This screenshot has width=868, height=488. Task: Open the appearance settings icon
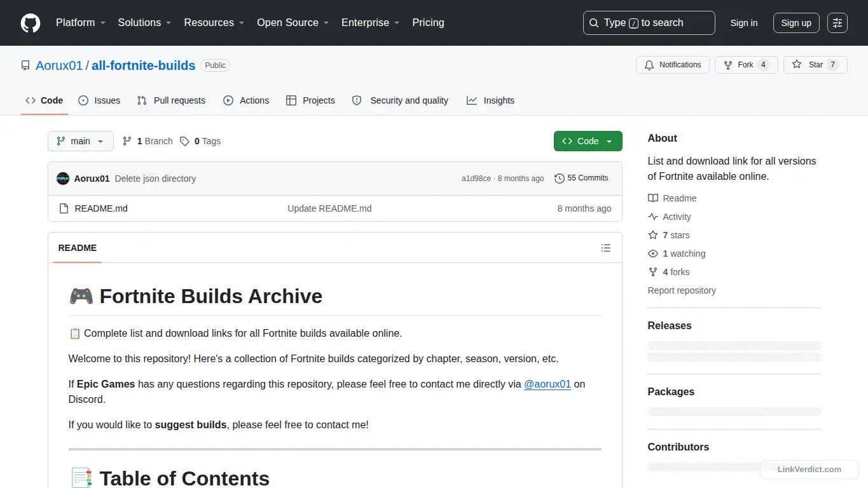pos(837,23)
